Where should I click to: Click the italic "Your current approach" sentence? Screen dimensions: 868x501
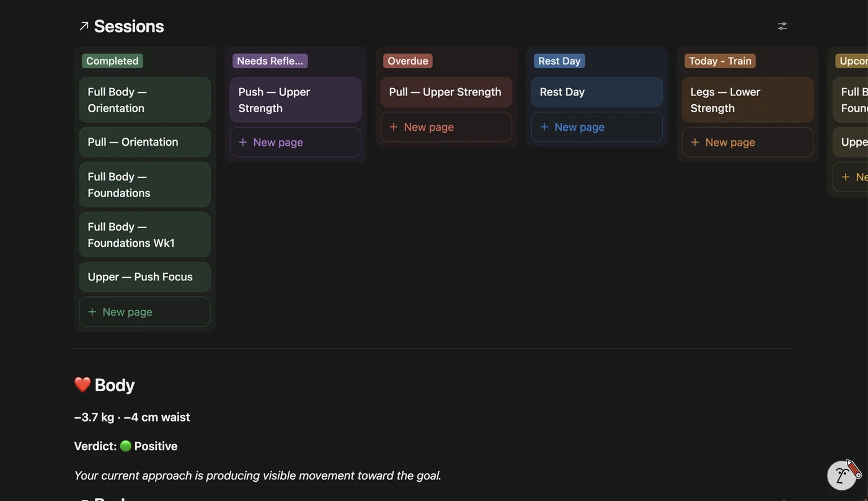click(258, 476)
